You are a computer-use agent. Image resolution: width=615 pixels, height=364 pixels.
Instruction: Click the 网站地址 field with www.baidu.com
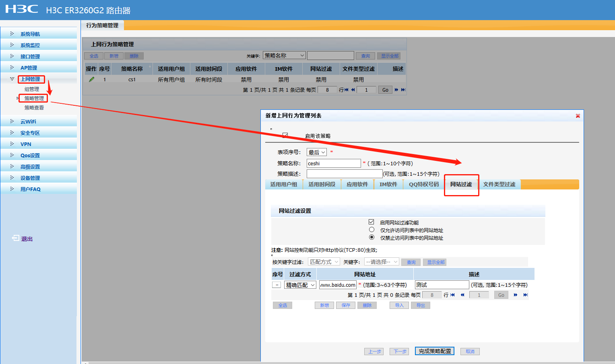[338, 285]
